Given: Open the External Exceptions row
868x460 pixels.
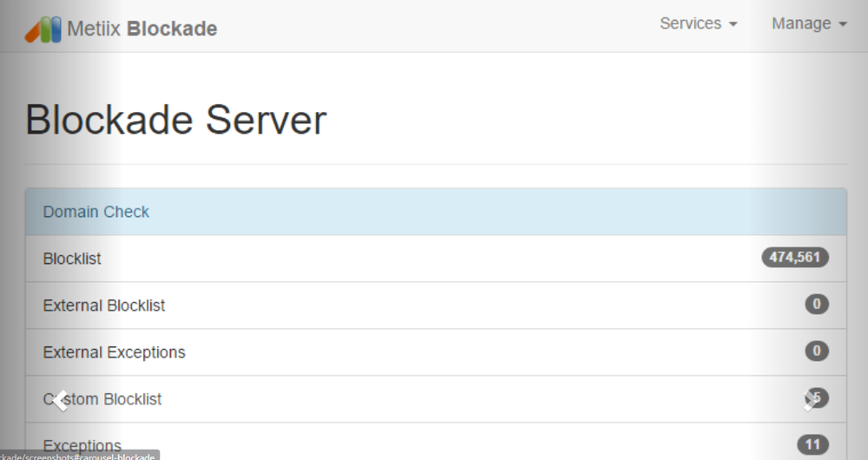Looking at the screenshot, I should (437, 352).
